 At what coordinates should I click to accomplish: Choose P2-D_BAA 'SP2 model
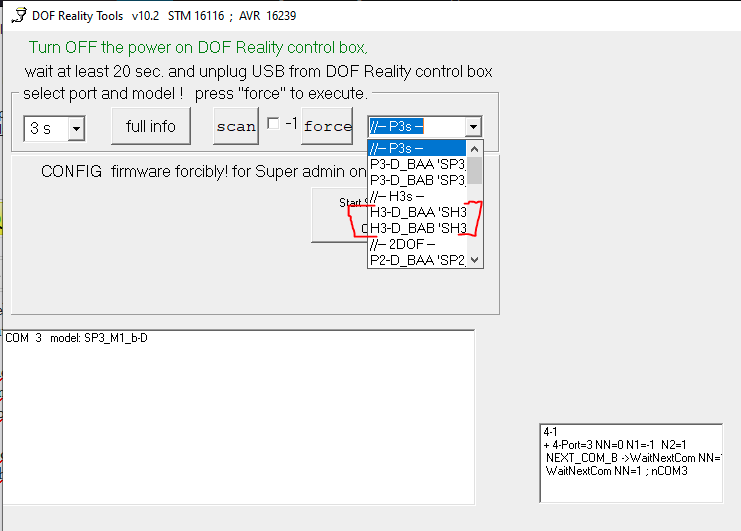417,260
